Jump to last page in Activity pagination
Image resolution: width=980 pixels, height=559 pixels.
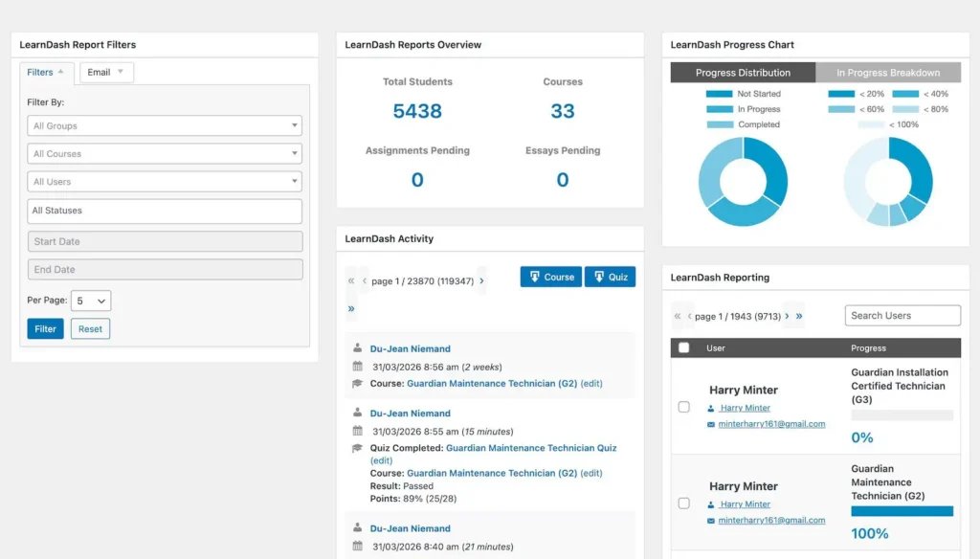pos(351,308)
